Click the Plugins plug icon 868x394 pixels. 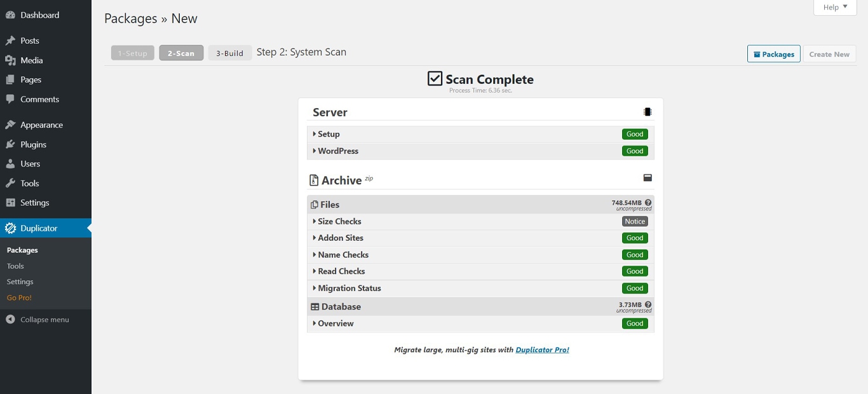(x=10, y=144)
